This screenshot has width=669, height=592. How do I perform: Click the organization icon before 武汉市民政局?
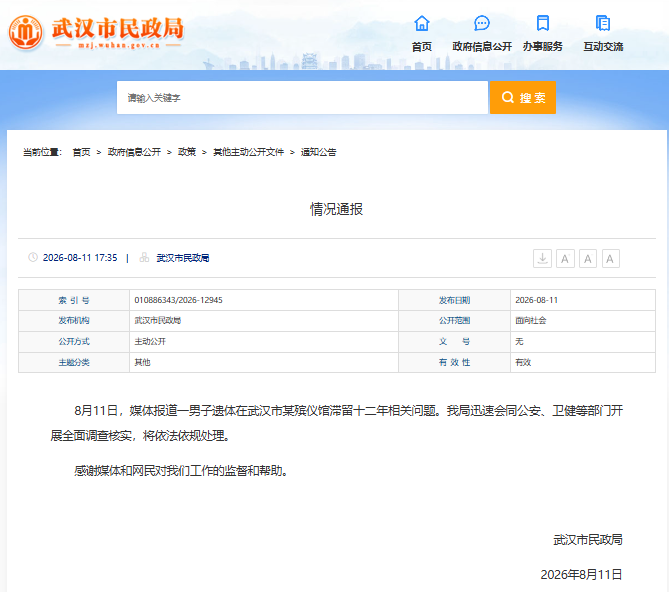(144, 257)
